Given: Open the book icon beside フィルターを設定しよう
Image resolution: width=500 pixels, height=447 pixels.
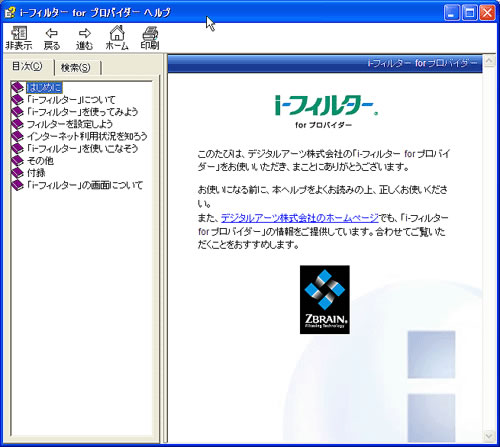Looking at the screenshot, I should [x=17, y=124].
